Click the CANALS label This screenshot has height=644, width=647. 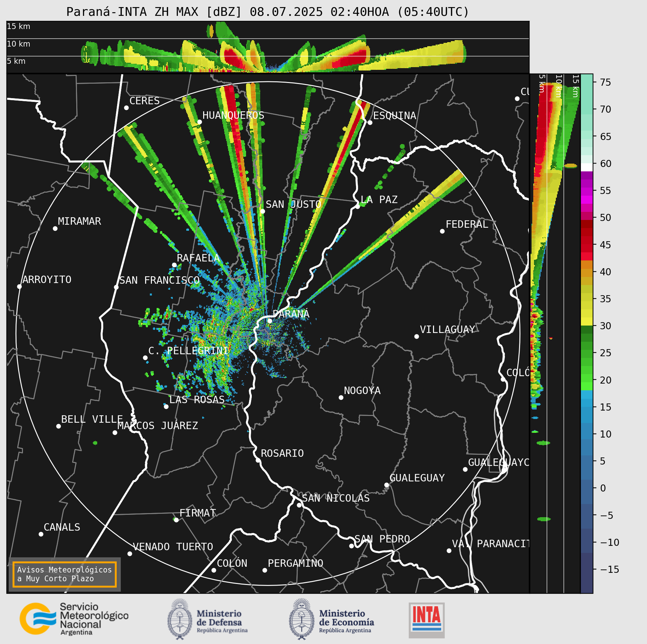(62, 527)
